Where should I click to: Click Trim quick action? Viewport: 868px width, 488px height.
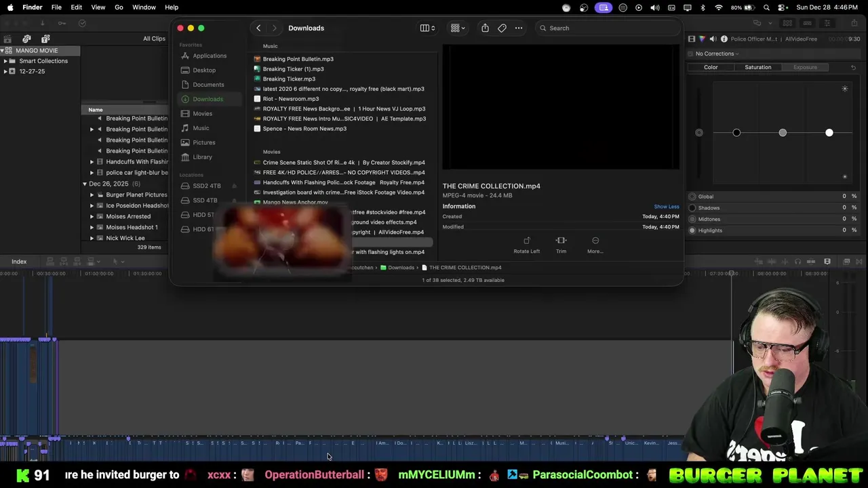561,245
